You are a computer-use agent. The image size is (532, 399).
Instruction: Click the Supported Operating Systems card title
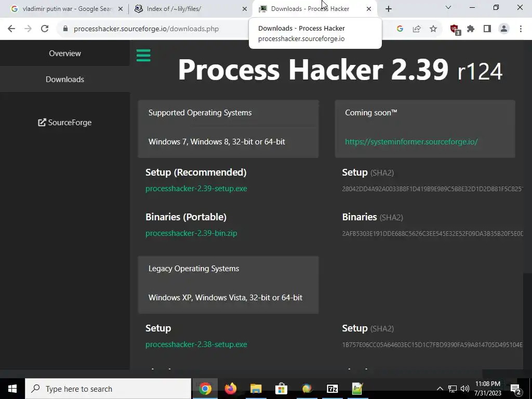click(200, 113)
